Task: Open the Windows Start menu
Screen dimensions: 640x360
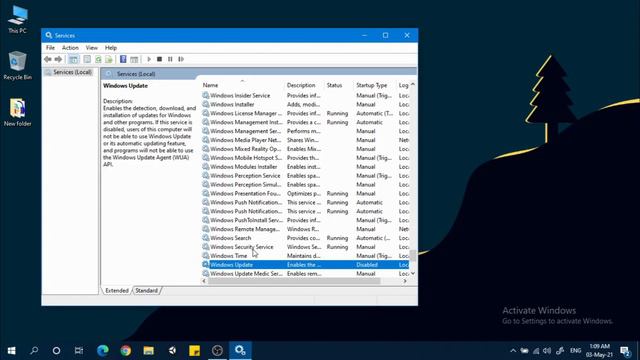Action: [x=11, y=351]
